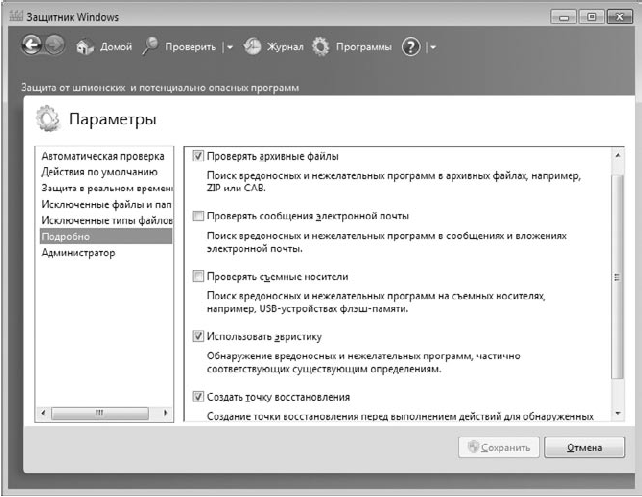Select Исключенные типы файлов item
Screen dimensions: 642x497
[x=106, y=220]
